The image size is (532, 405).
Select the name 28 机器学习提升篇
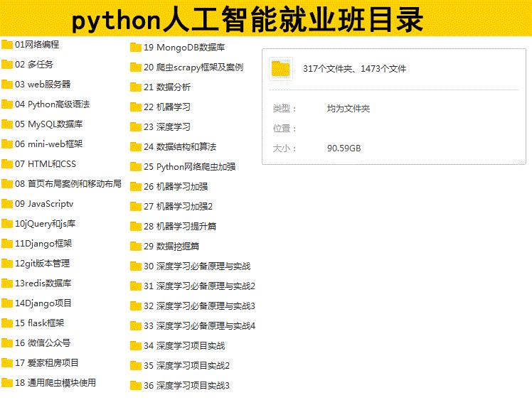tap(180, 227)
